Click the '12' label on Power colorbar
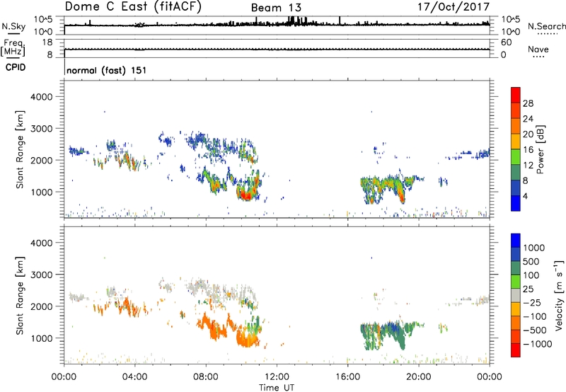566x392 pixels. 528,166
